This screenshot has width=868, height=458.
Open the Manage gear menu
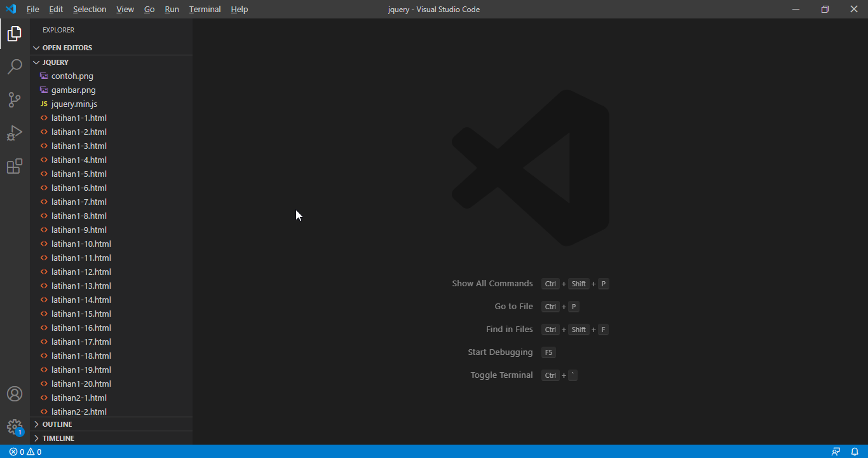click(15, 427)
